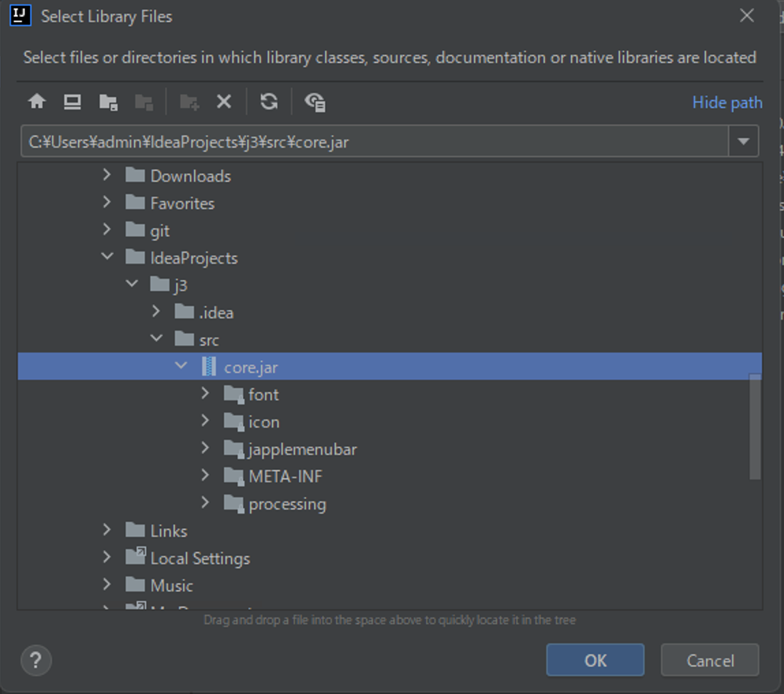Screen dimensions: 784x694
Task: Expand the icon folder inside core.jar
Action: pos(205,421)
